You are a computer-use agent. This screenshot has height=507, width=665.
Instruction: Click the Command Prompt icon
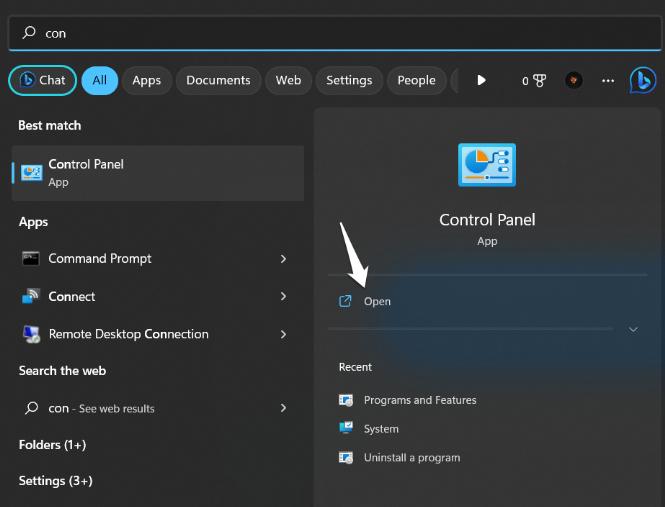pyautogui.click(x=31, y=258)
